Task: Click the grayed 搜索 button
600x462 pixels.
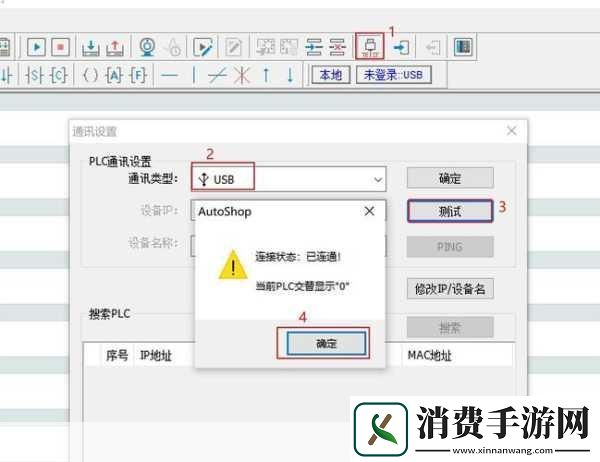Action: click(x=450, y=327)
